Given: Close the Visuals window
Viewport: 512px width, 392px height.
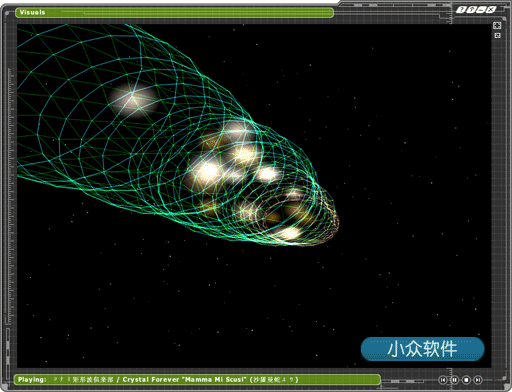Looking at the screenshot, I should tap(490, 10).
